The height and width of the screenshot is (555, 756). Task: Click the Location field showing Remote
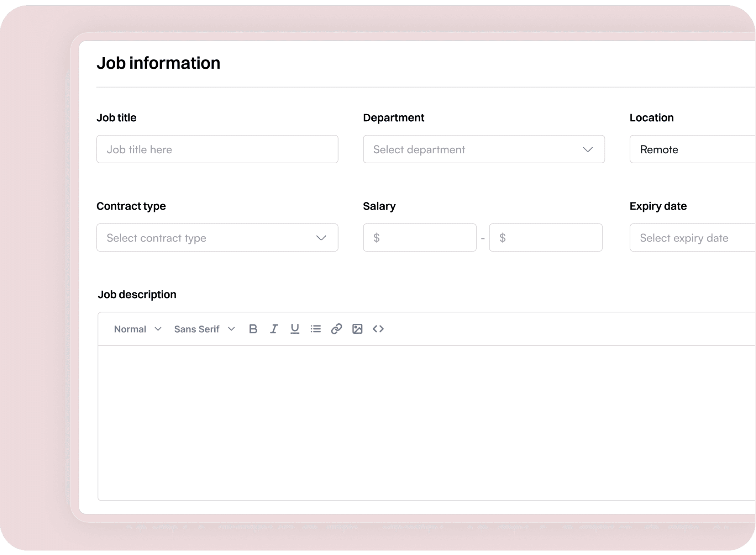692,149
